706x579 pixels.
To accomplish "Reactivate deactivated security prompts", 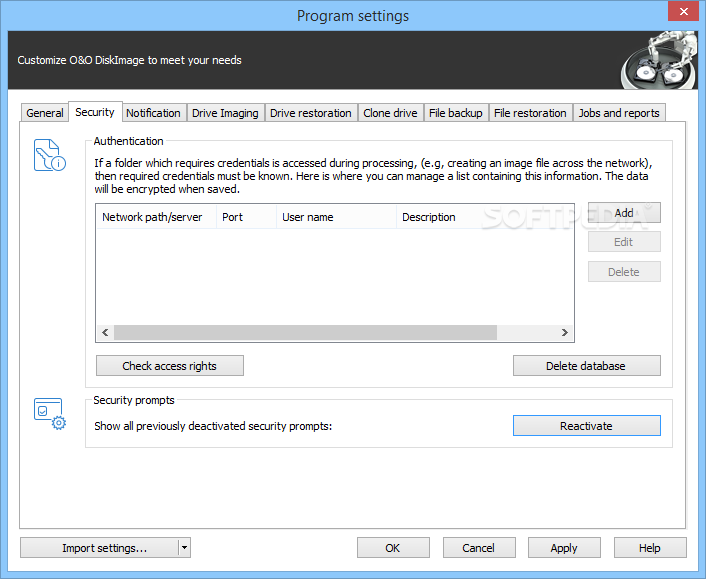I will (x=587, y=425).
